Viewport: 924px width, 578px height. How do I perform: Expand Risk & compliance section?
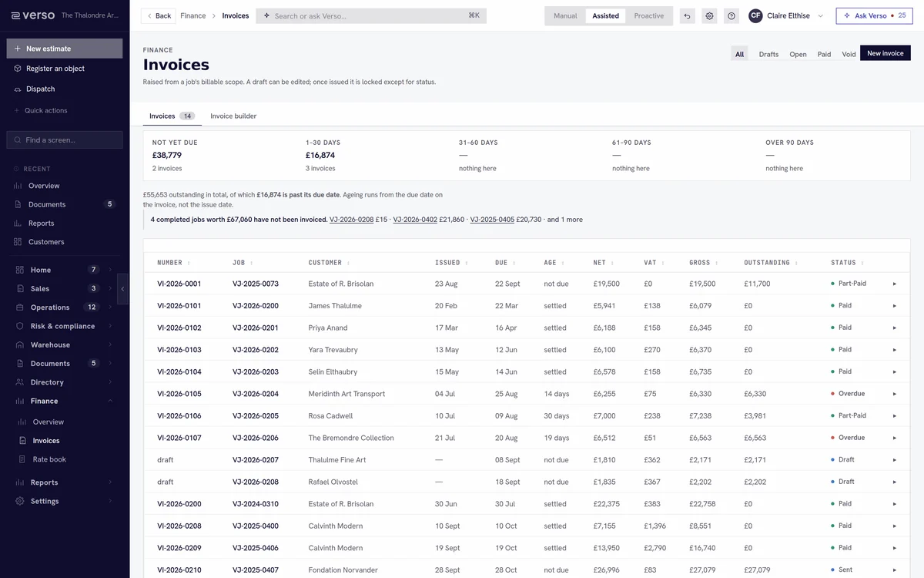pos(65,326)
